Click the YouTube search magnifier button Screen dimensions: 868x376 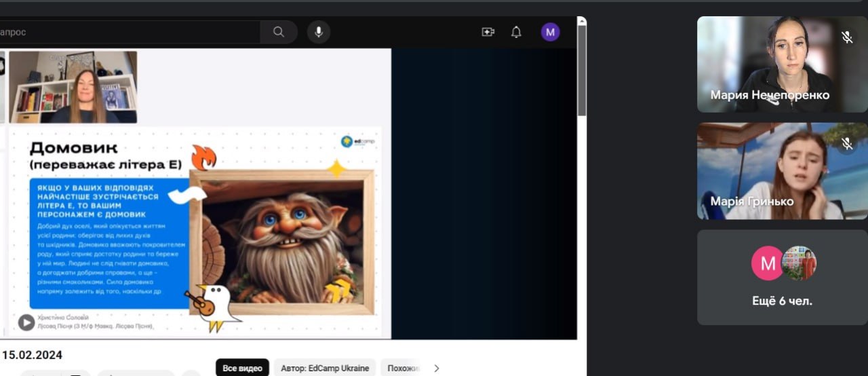(x=279, y=32)
